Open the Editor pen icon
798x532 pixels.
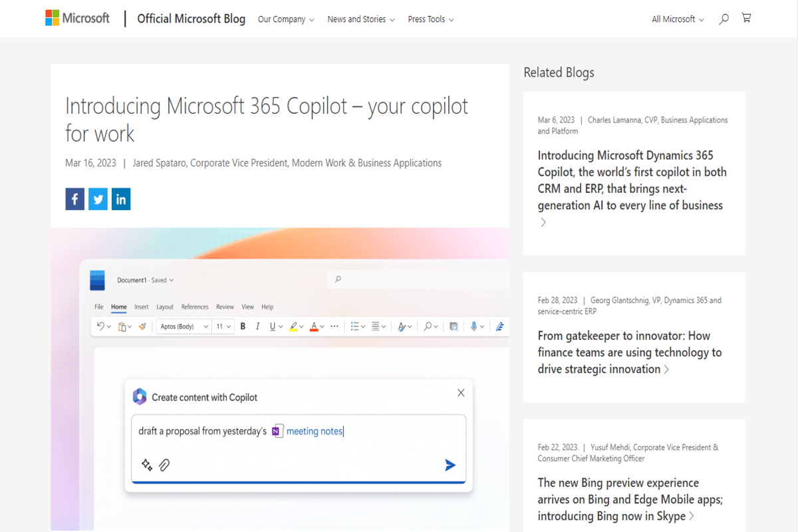pyautogui.click(x=500, y=326)
